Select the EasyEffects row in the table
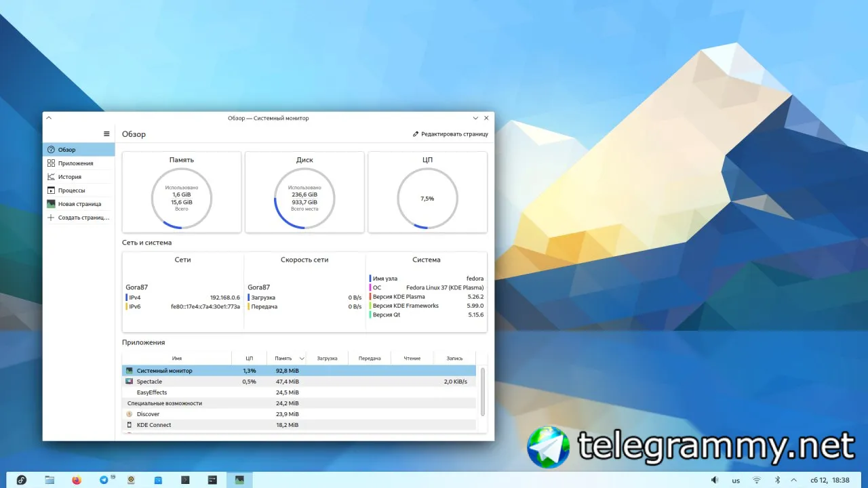Image resolution: width=868 pixels, height=488 pixels. (x=299, y=392)
